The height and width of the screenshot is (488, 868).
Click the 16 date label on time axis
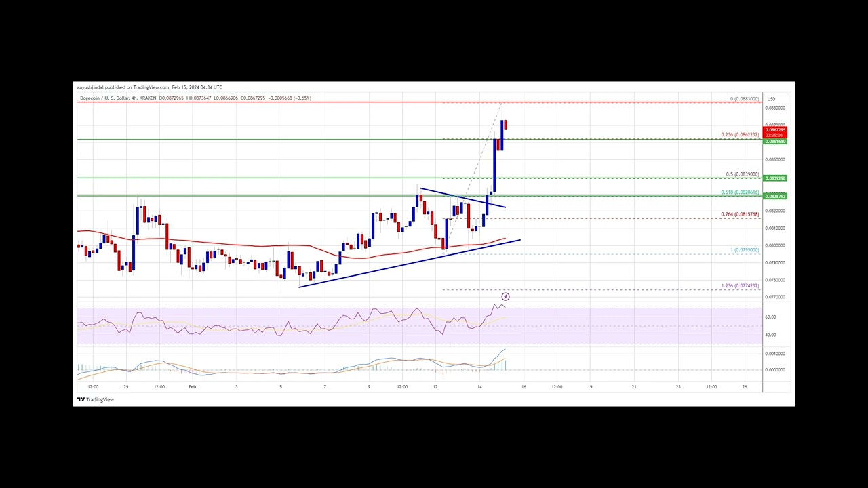pos(524,387)
